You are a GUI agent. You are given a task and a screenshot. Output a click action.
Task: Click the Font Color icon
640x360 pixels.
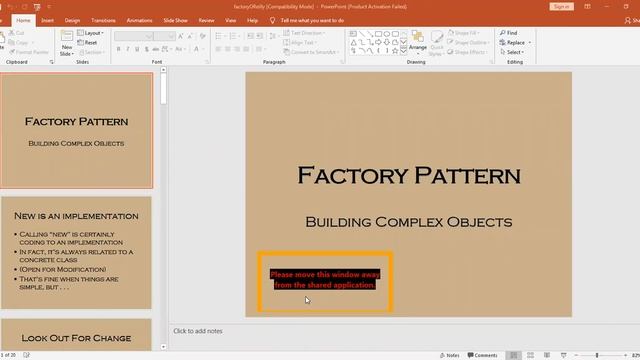pos(196,49)
